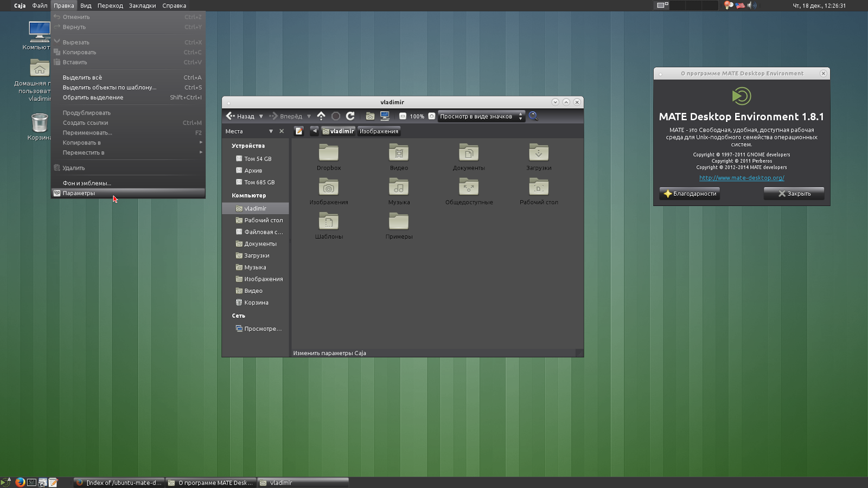Zoom out with the minus icon
Image resolution: width=868 pixels, height=488 pixels.
(x=403, y=116)
